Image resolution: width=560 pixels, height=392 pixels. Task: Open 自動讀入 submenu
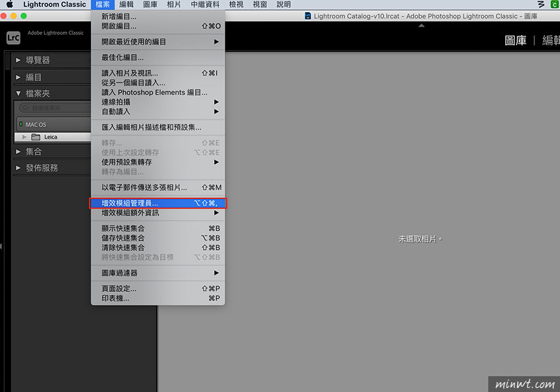(x=158, y=112)
